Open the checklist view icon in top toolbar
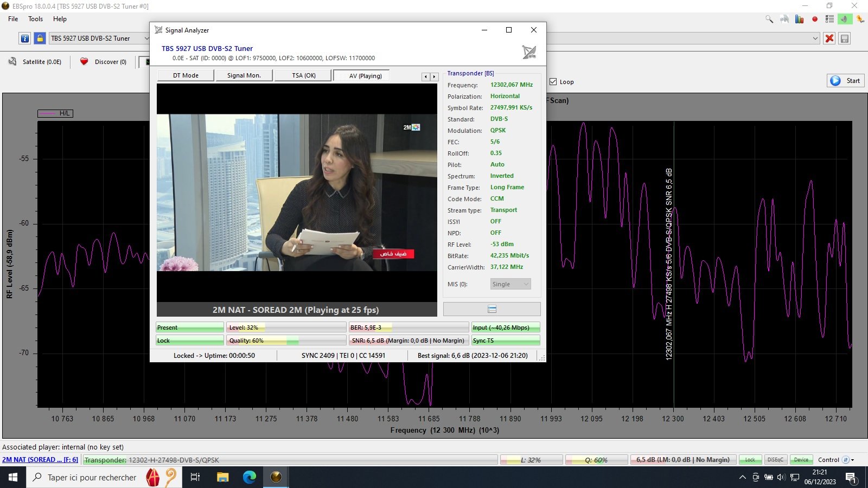 829,19
